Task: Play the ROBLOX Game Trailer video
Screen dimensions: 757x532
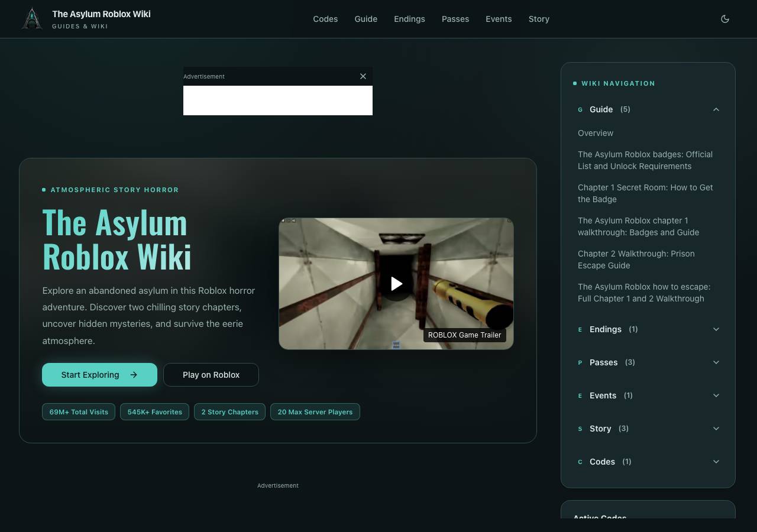Action: (x=396, y=284)
